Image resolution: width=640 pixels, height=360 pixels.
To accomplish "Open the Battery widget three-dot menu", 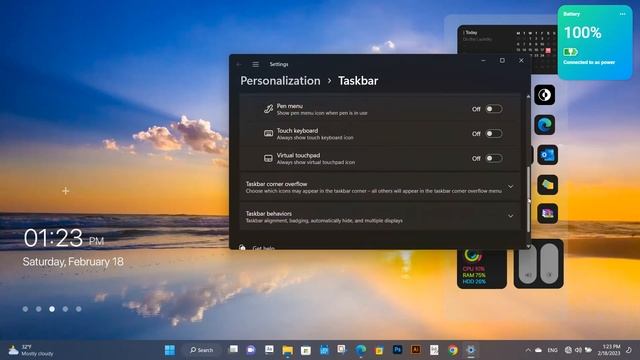I will [x=622, y=14].
